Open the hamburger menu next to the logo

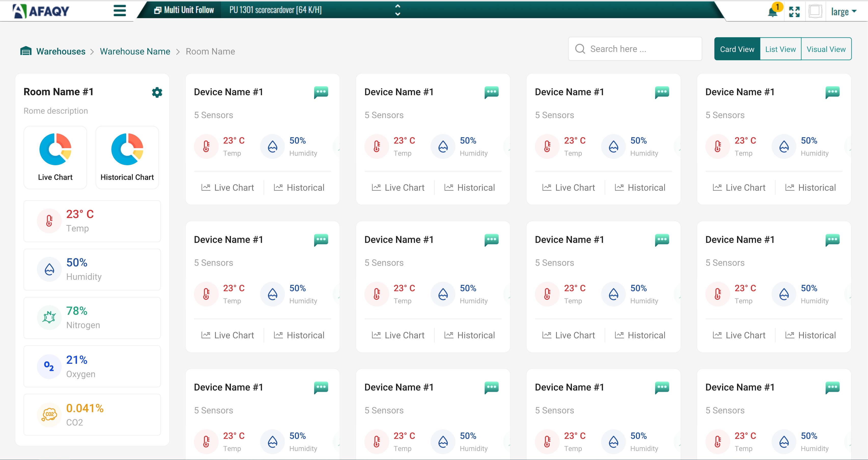[120, 10]
